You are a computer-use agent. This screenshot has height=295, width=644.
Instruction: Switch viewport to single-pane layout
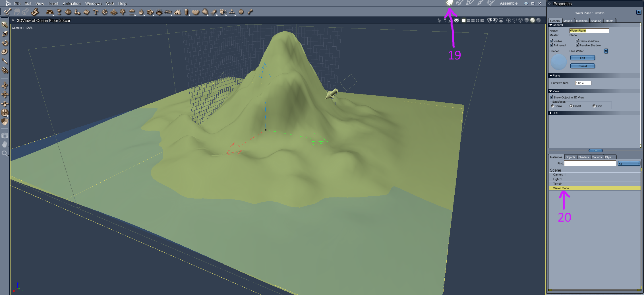point(464,20)
